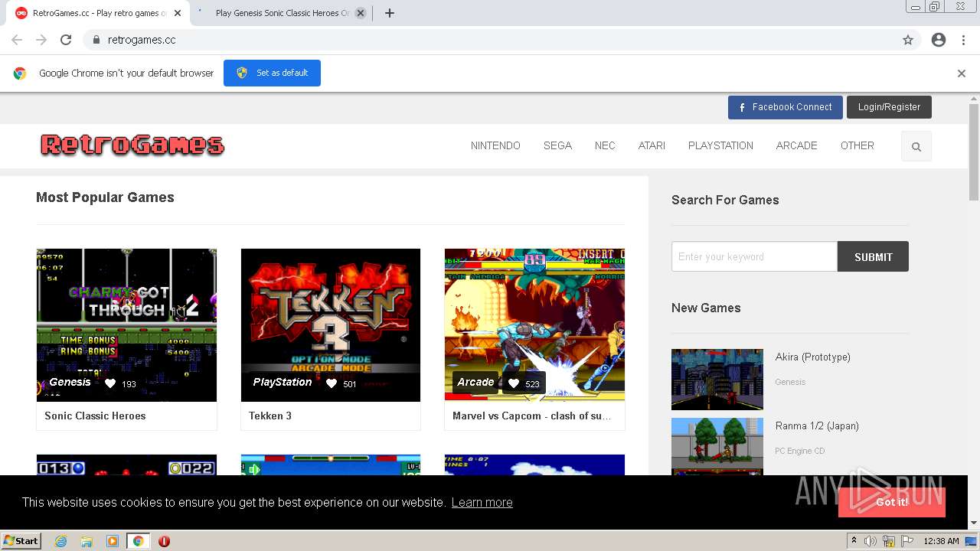Reload the retrogames.cc page

point(66,40)
